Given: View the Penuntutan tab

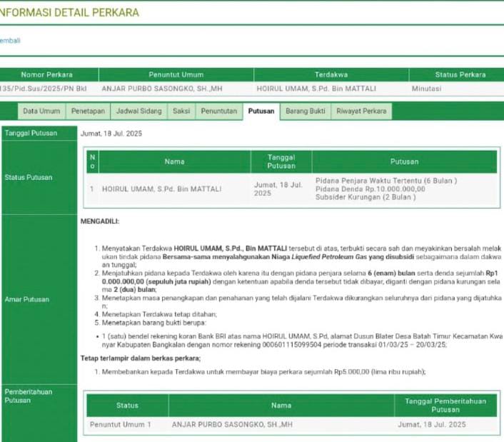Looking at the screenshot, I should click(218, 111).
